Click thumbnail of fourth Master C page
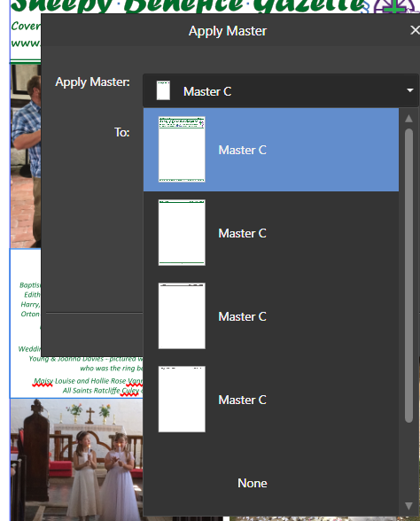 point(182,399)
